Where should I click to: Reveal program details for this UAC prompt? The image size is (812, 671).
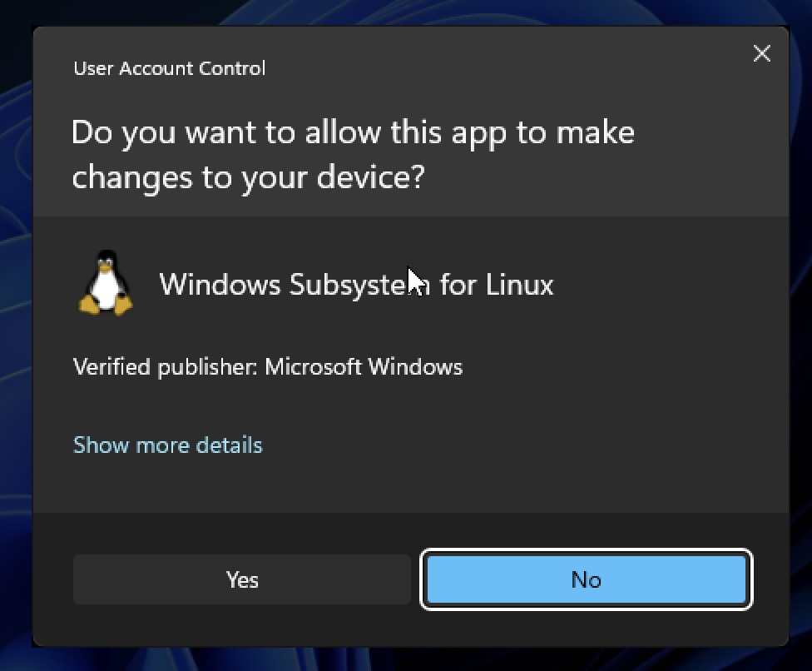coord(167,445)
